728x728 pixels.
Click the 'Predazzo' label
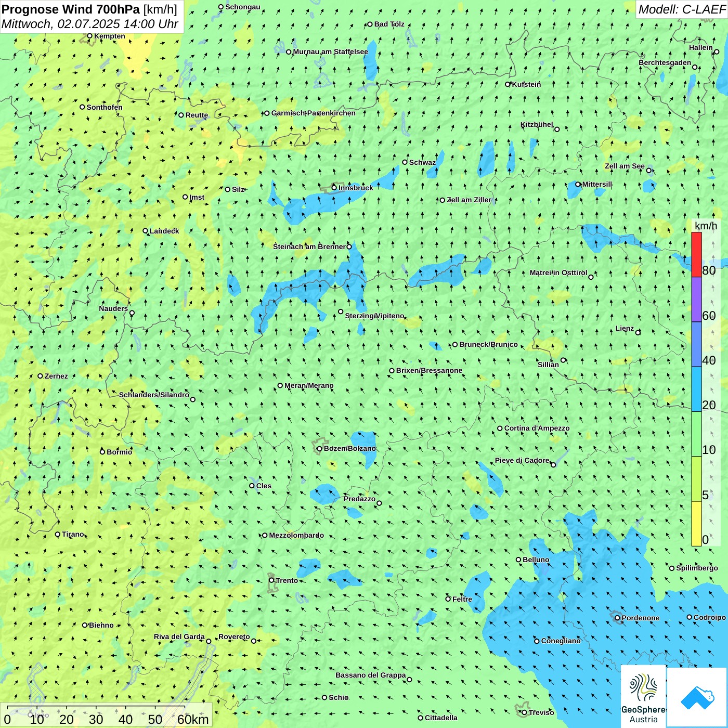[359, 499]
